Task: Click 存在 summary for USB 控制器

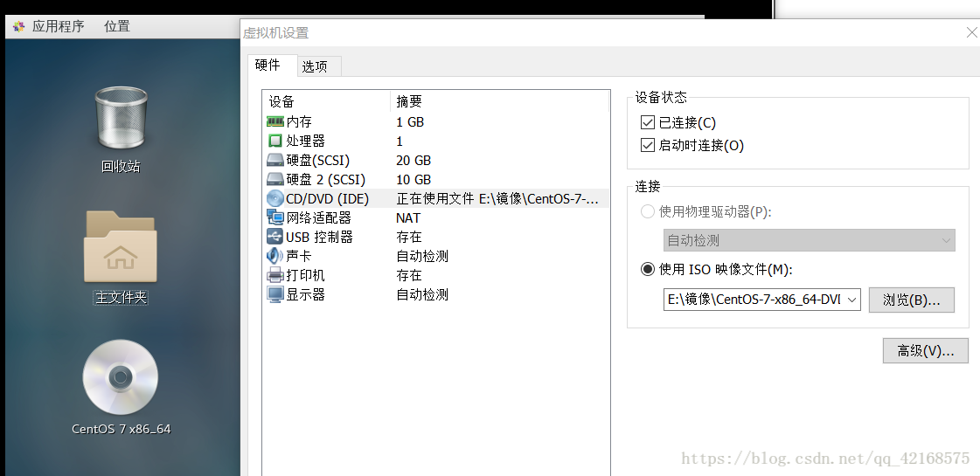Action: pos(409,237)
